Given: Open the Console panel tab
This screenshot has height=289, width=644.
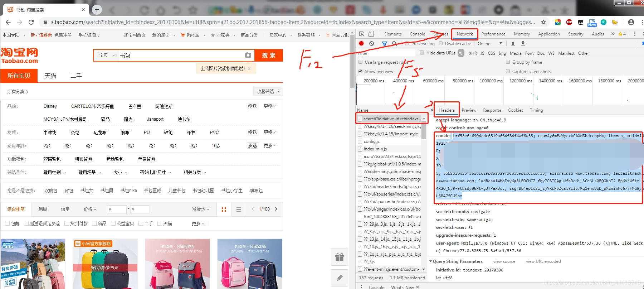Looking at the screenshot, I should (x=417, y=34).
